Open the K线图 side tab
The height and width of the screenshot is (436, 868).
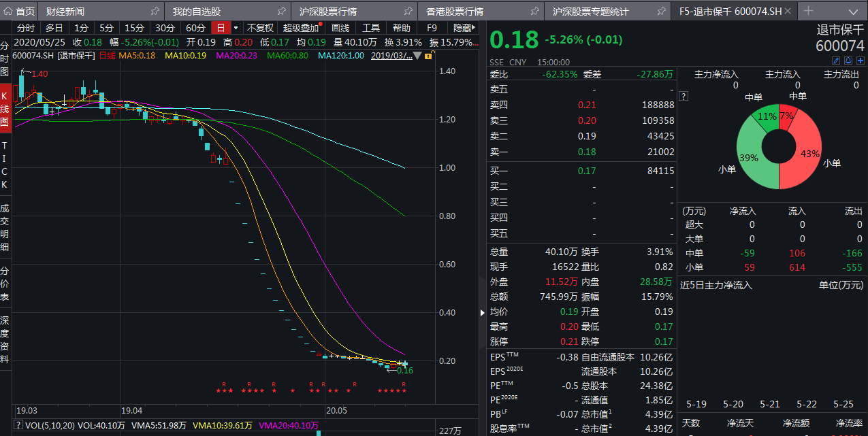pyautogui.click(x=5, y=109)
